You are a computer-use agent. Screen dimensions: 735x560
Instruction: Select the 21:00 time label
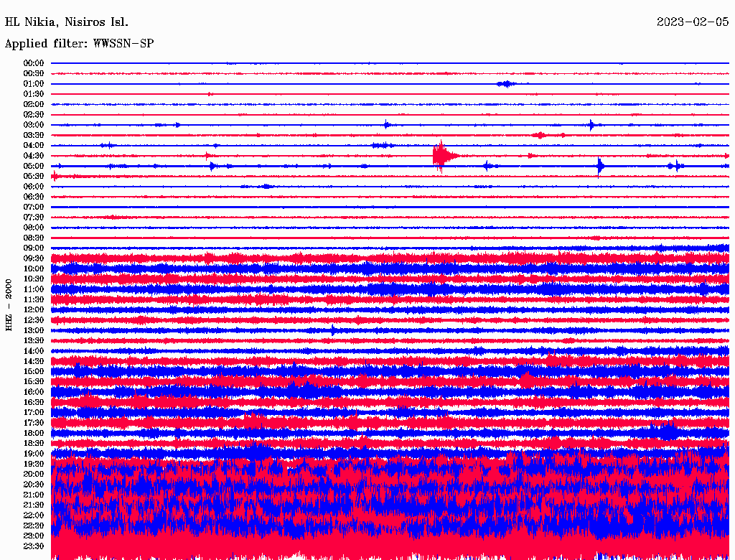pos(33,495)
